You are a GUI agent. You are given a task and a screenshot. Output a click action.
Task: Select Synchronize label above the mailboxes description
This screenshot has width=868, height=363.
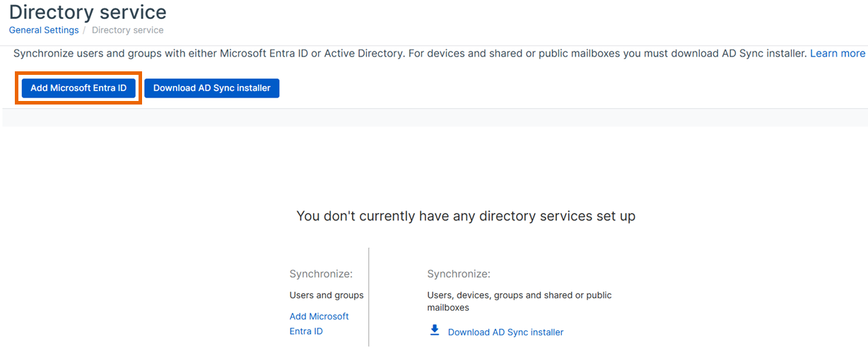click(458, 274)
